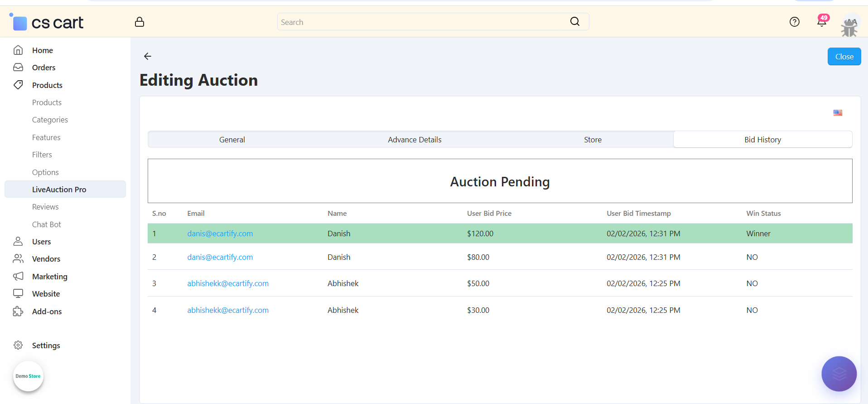Open winner's danis@ecartify.com email link
868x404 pixels.
220,234
